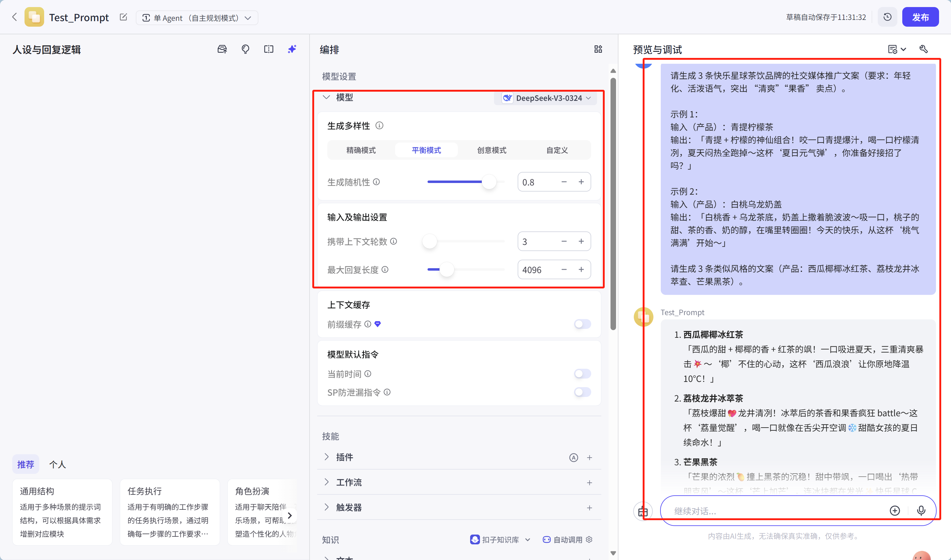Show info for 生成随机性
Image resolution: width=951 pixels, height=560 pixels.
(x=376, y=182)
